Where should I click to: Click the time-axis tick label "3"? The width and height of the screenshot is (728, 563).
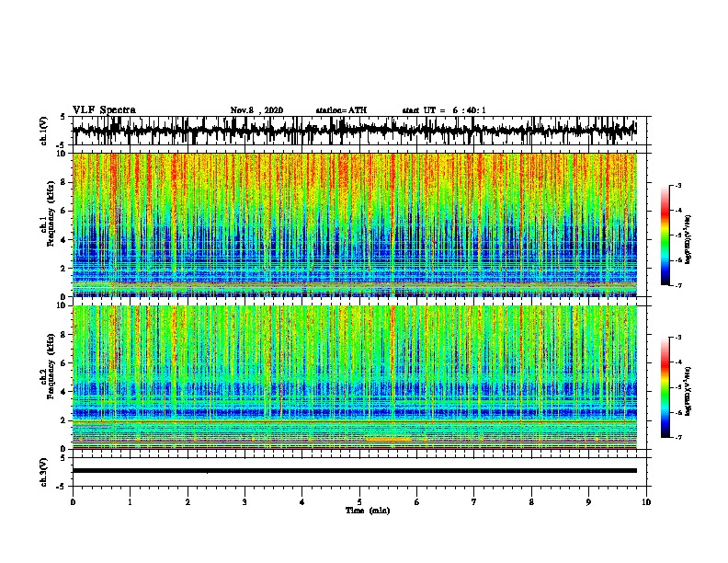245,502
